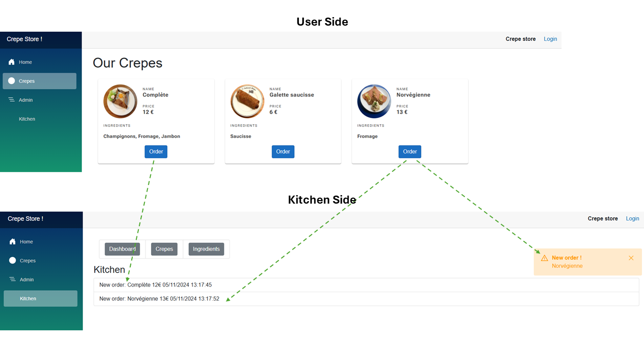Switch to the Dashboard tab

point(122,249)
